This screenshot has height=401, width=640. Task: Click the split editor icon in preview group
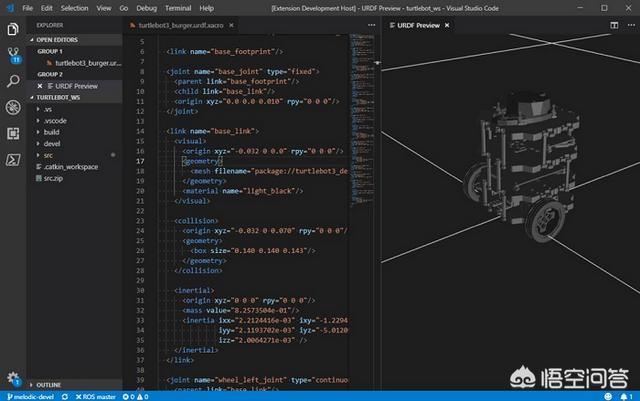click(616, 23)
